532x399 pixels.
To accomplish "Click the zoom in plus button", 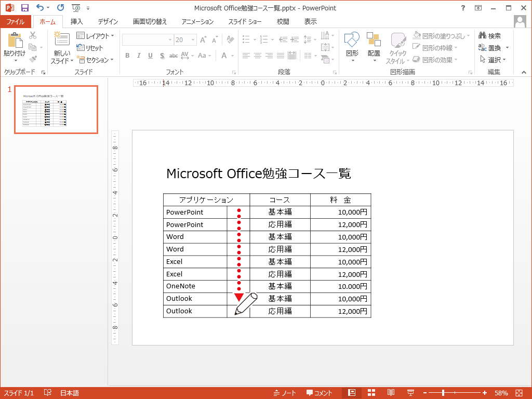I will (x=485, y=393).
